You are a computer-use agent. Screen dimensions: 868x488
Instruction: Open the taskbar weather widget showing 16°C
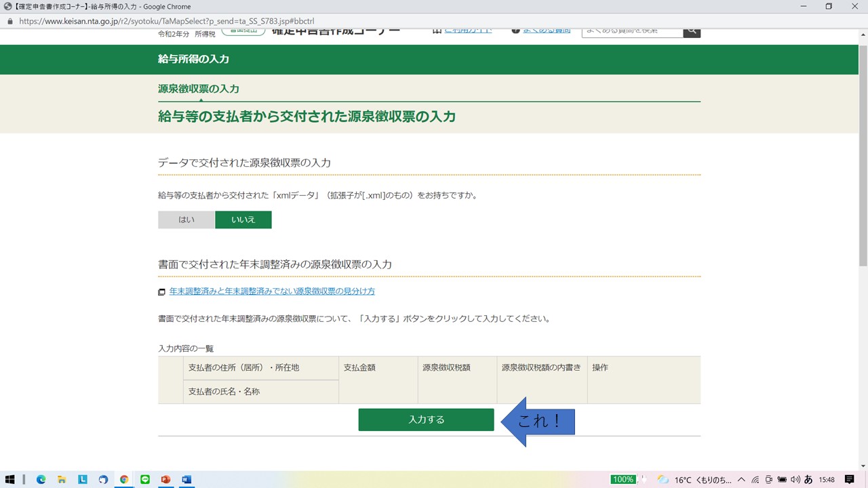(x=694, y=480)
